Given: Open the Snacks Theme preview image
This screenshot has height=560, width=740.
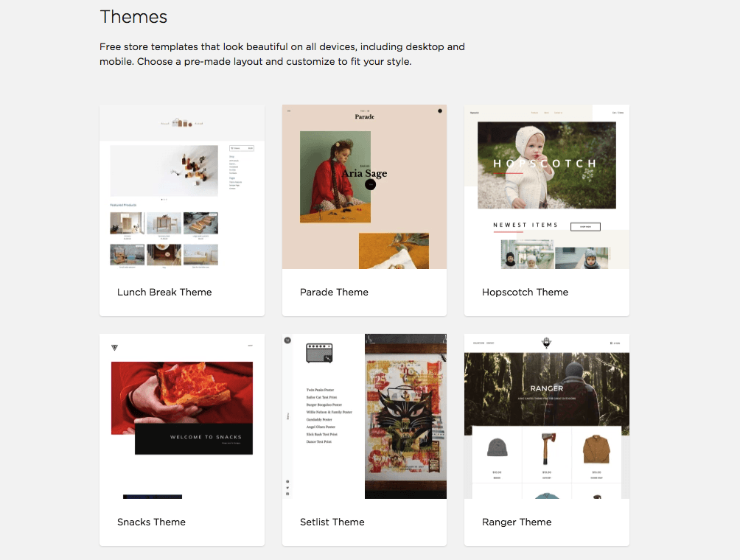Looking at the screenshot, I should [182, 416].
